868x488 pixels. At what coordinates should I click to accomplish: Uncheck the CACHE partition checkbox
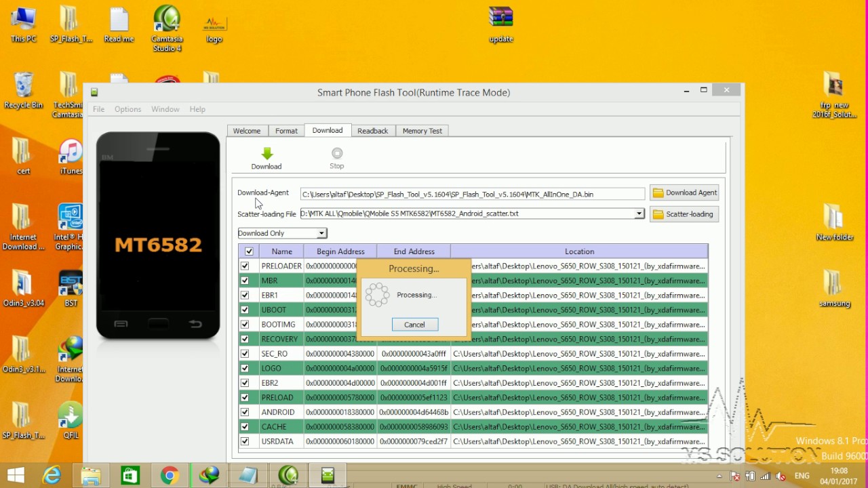click(x=245, y=426)
